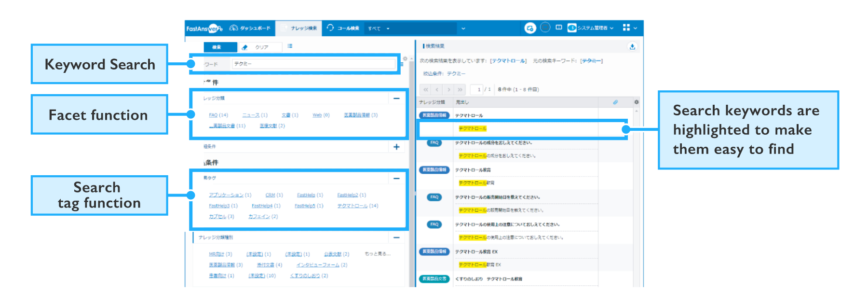Open the results table gear settings
The height and width of the screenshot is (307, 868).
coord(636,102)
